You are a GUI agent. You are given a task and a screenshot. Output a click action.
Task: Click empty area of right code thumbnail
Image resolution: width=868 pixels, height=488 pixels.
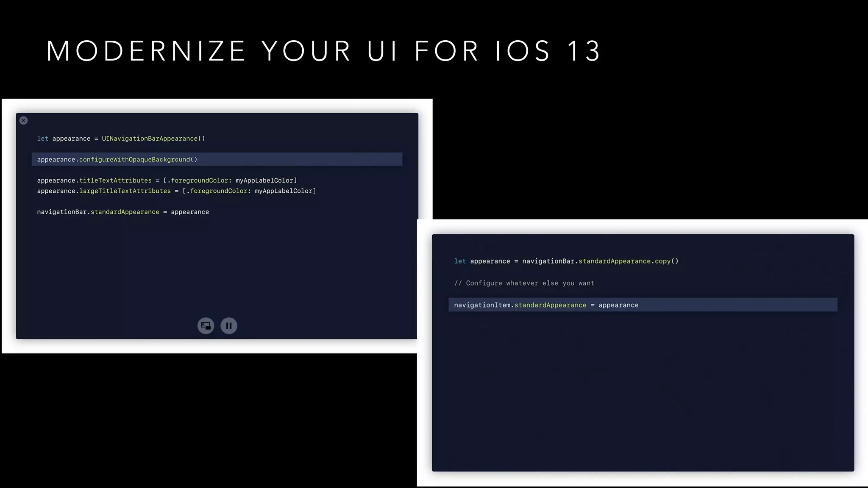pyautogui.click(x=643, y=394)
